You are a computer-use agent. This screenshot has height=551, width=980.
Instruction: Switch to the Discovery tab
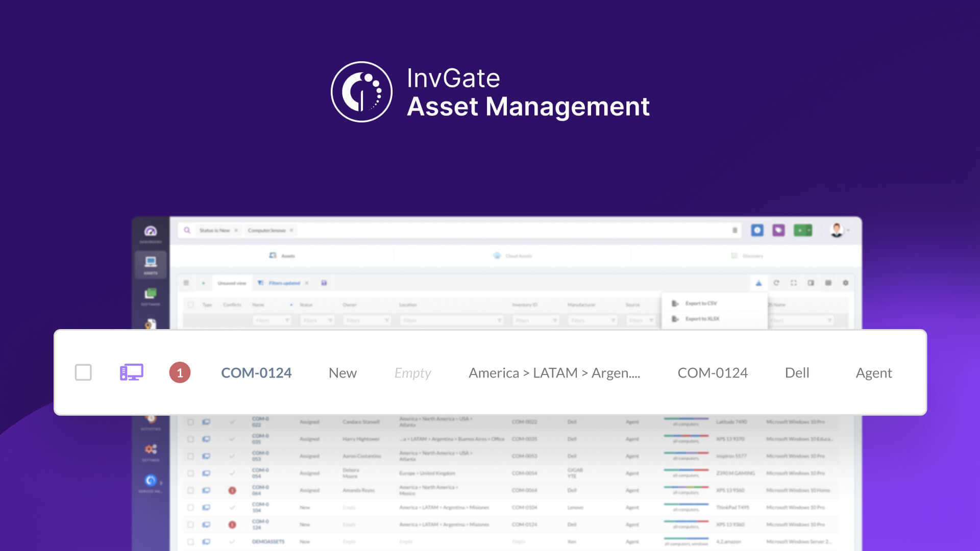click(x=747, y=256)
